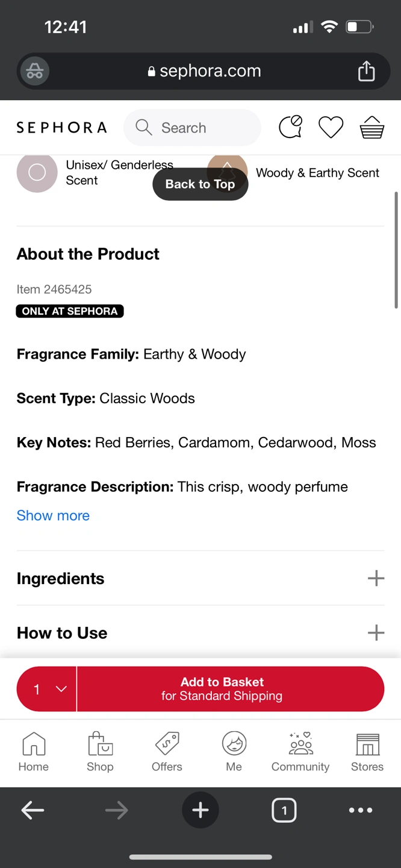The height and width of the screenshot is (868, 401).
Task: Open the chat messages icon in header
Action: click(291, 127)
